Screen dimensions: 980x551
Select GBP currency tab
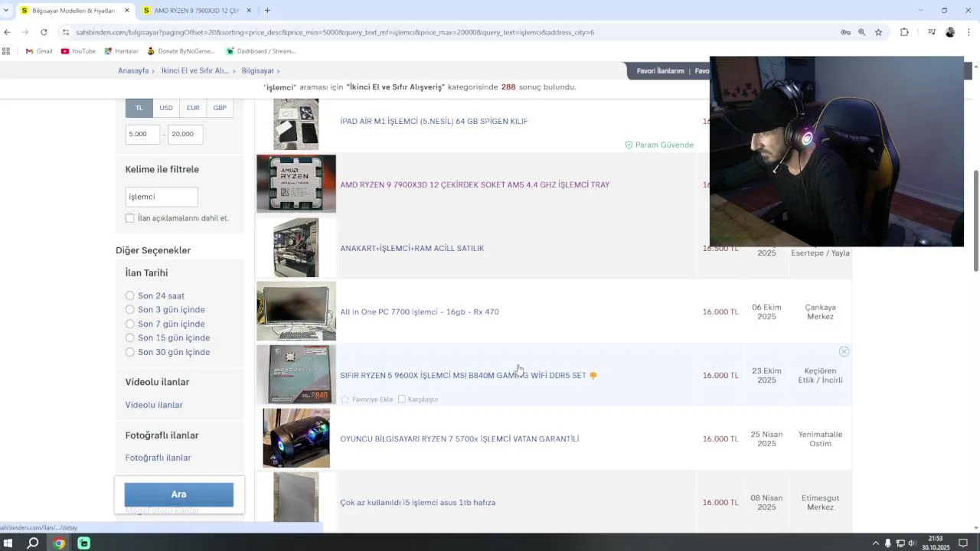220,108
